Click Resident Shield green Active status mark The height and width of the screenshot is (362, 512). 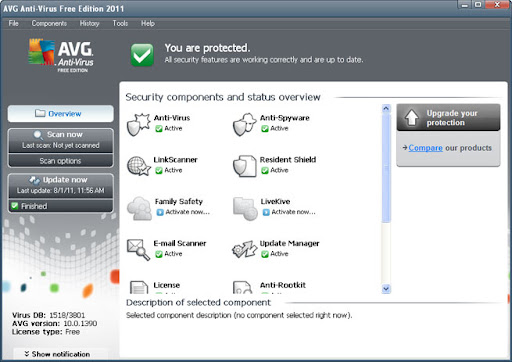pyautogui.click(x=265, y=170)
